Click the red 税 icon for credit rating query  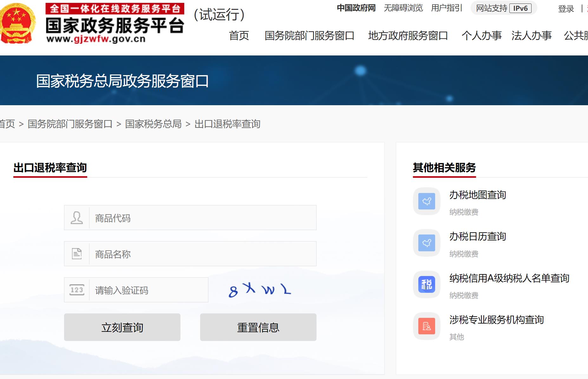click(427, 285)
